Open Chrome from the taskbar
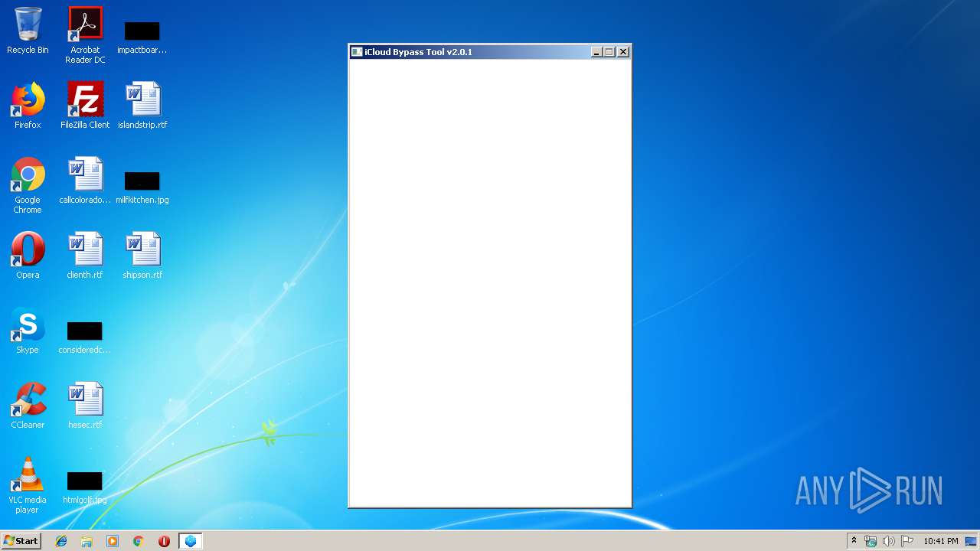 (x=139, y=541)
